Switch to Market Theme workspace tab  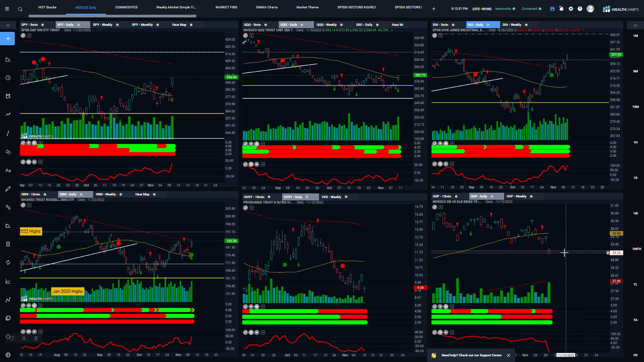tap(308, 7)
